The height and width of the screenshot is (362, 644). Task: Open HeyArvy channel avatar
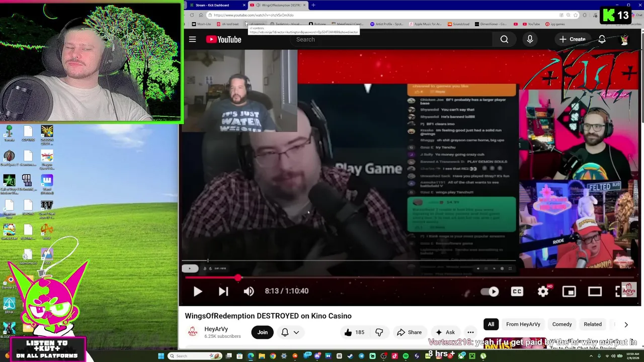pyautogui.click(x=192, y=332)
